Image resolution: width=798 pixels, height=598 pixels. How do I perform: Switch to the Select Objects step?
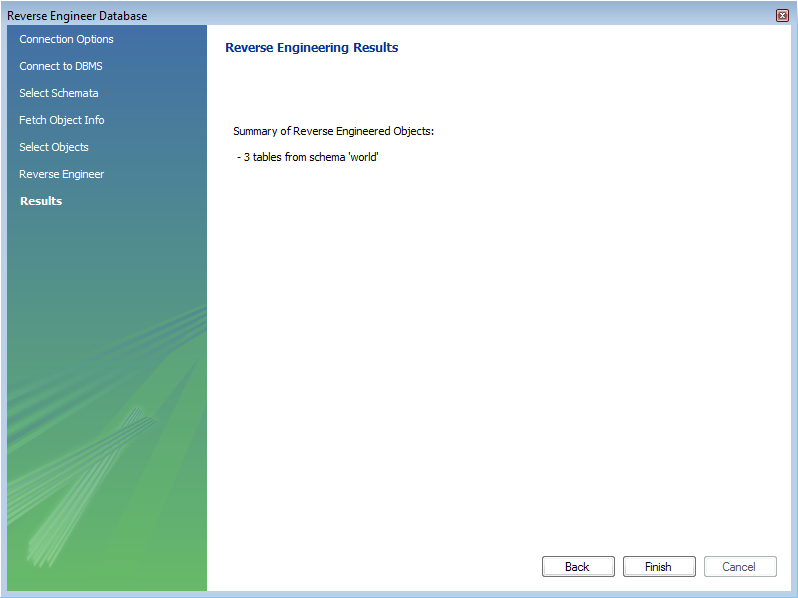[53, 147]
